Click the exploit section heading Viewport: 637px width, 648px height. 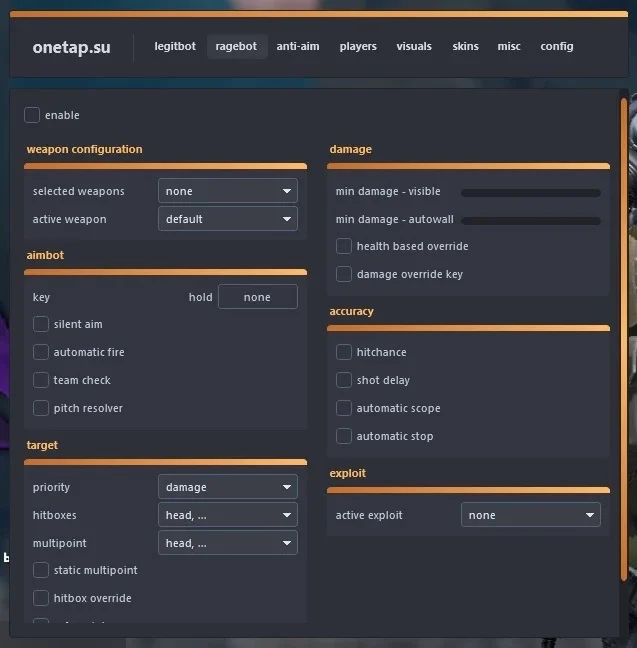tap(348, 473)
